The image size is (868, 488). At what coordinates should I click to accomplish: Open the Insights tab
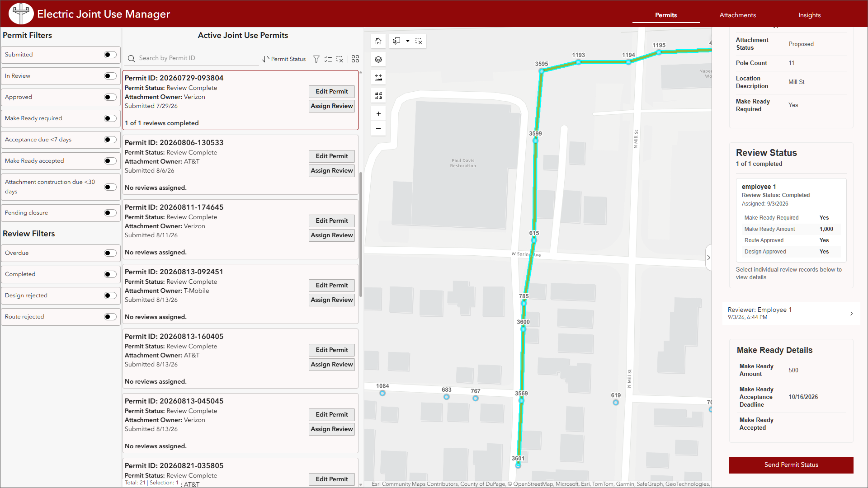click(x=809, y=15)
